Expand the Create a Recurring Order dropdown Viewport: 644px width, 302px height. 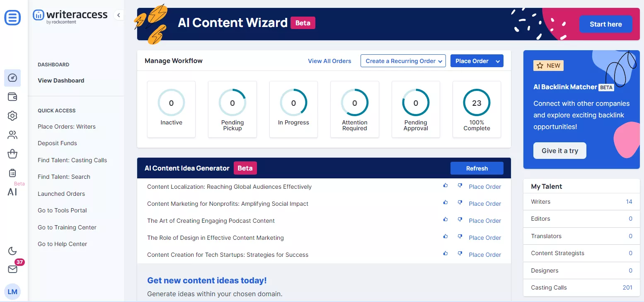(x=403, y=61)
